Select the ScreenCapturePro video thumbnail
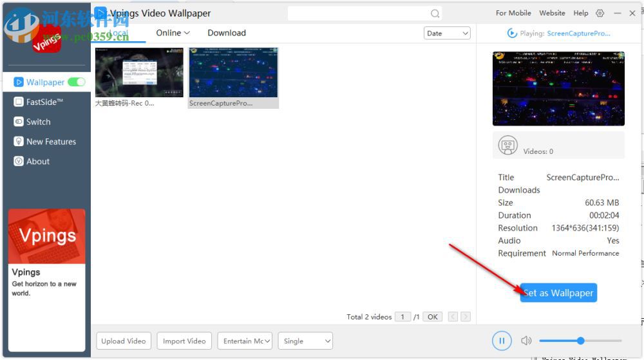 233,72
